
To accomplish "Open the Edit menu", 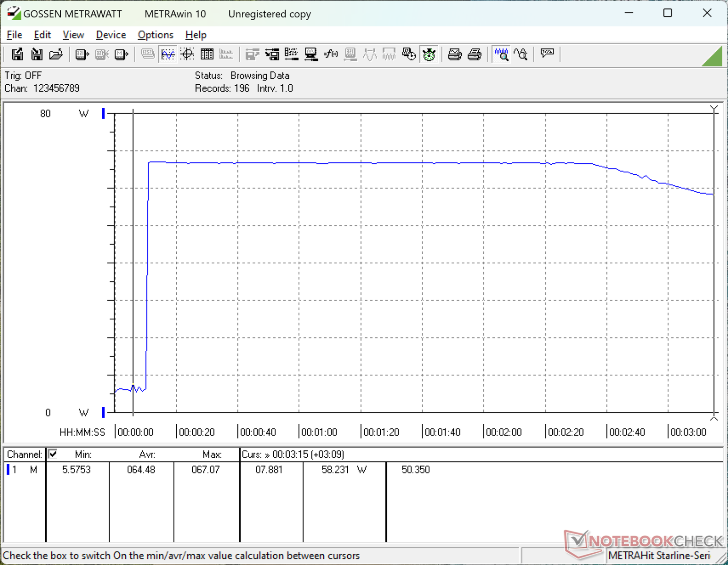I will [x=42, y=35].
